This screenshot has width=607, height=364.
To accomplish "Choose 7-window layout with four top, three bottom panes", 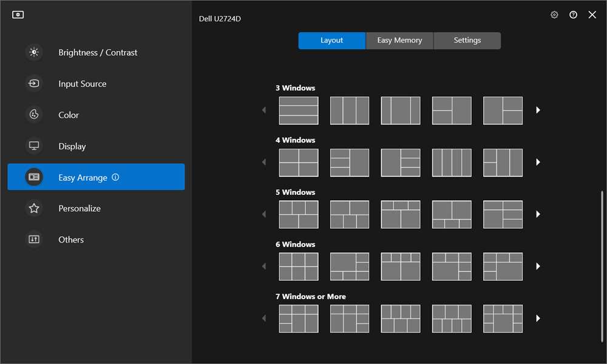I will [401, 318].
